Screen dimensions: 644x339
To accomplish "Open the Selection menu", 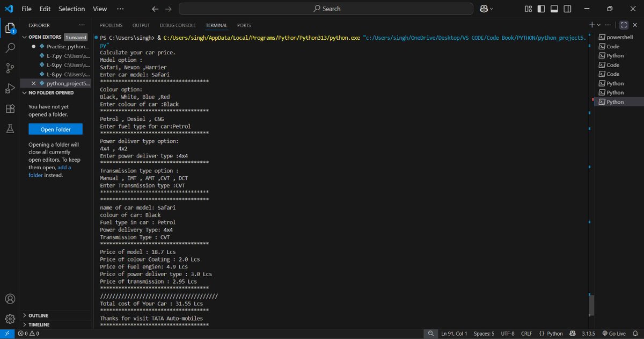I will 71,9.
